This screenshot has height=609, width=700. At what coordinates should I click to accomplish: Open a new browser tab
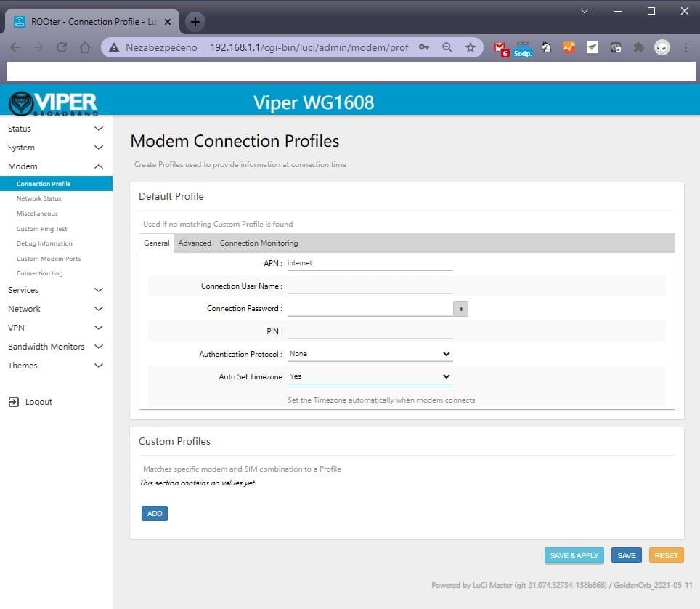tap(195, 22)
